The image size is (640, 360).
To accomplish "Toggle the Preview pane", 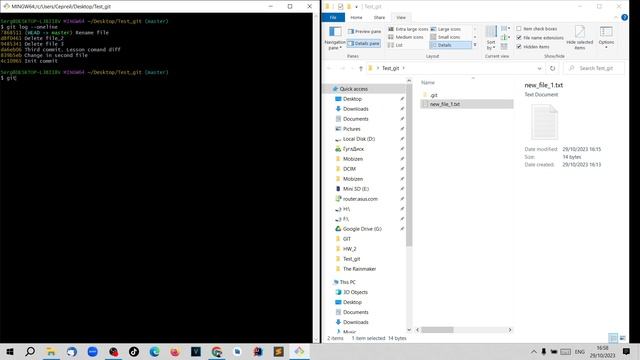I will pos(364,31).
